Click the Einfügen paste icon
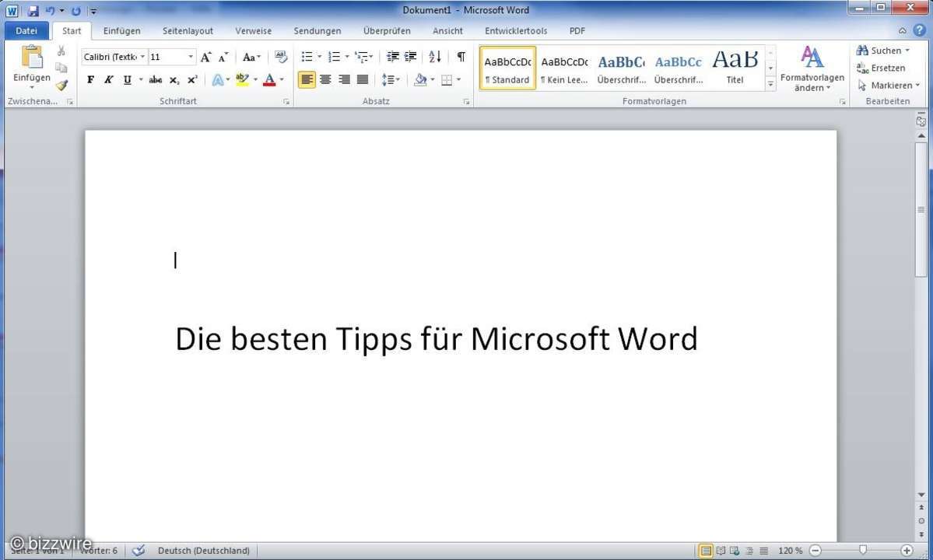 32,58
